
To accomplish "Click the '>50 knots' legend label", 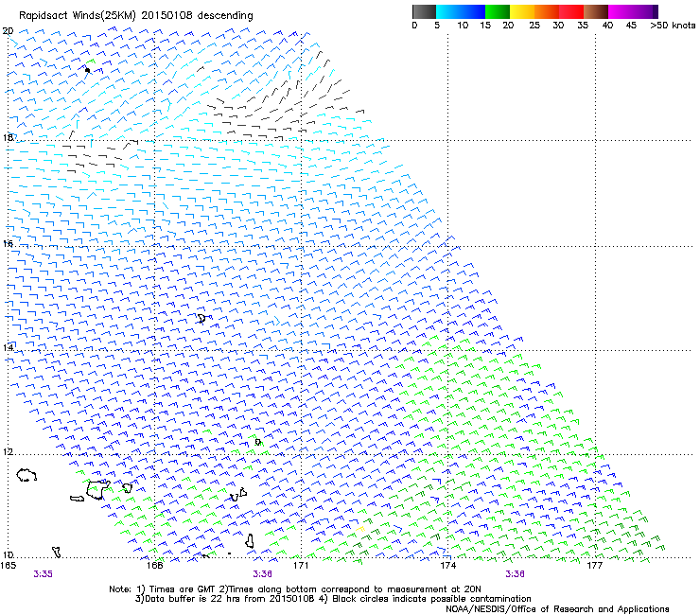I will click(x=673, y=26).
